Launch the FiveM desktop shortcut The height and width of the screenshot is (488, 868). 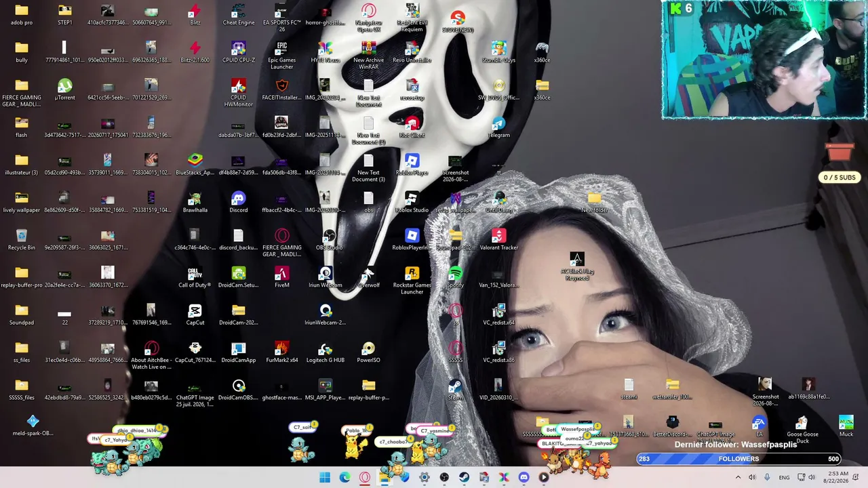(282, 277)
